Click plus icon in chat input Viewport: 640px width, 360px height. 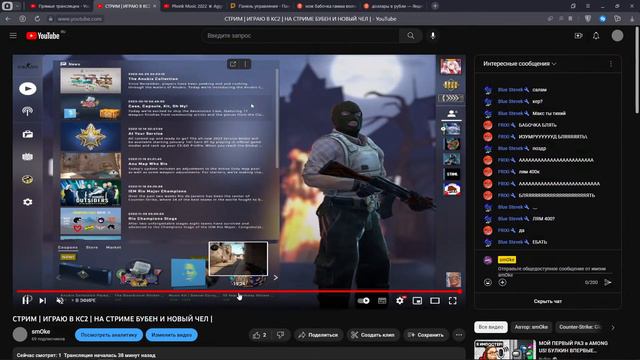click(x=502, y=282)
